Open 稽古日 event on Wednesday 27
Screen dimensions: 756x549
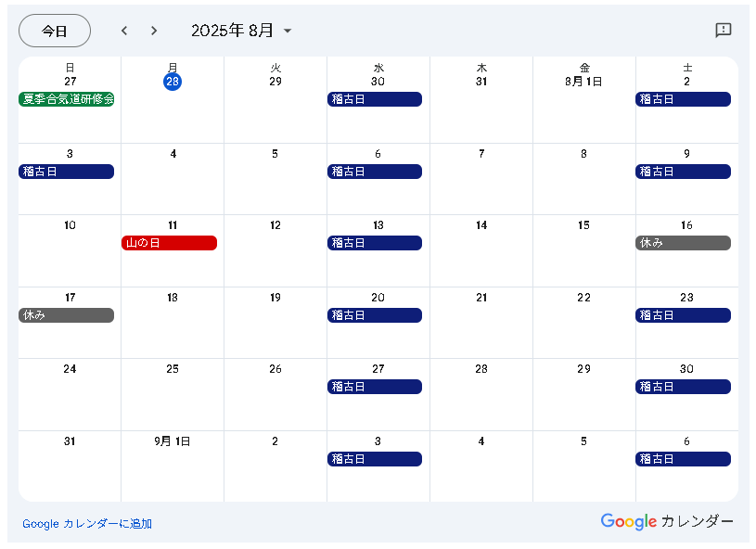[x=375, y=387]
